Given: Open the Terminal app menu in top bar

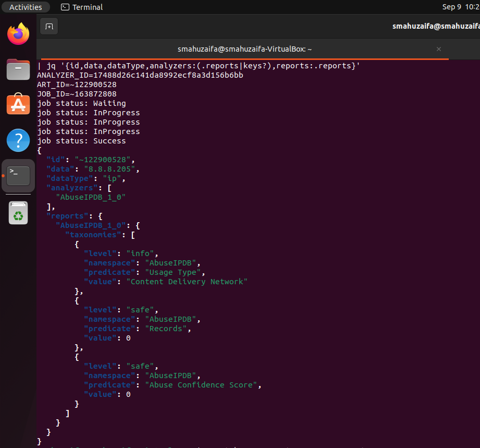Looking at the screenshot, I should 82,7.
